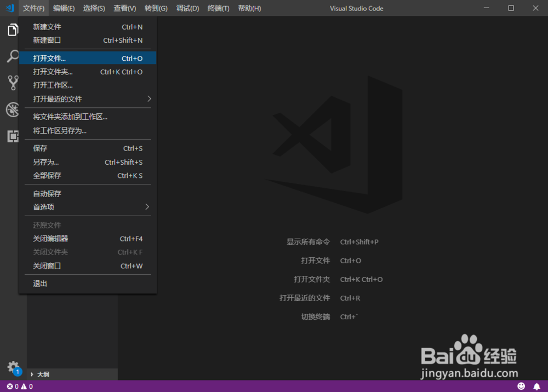548x392 pixels.
Task: Click the VS Code logo icon
Action: (10, 8)
